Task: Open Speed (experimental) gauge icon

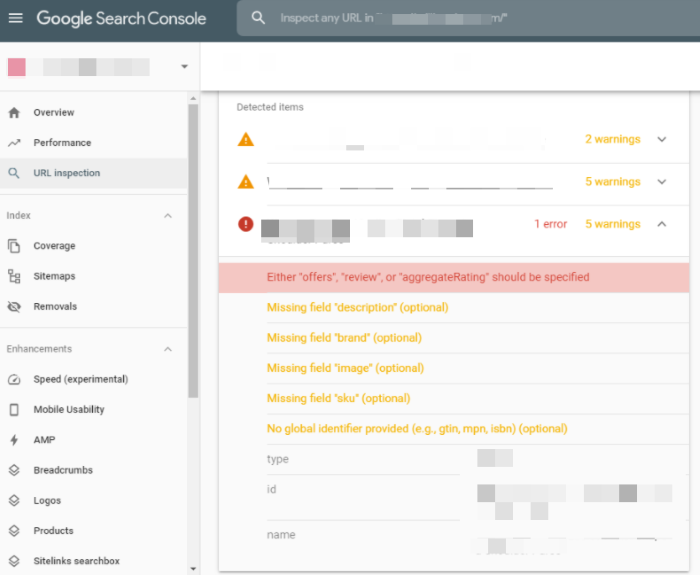Action: tap(14, 379)
